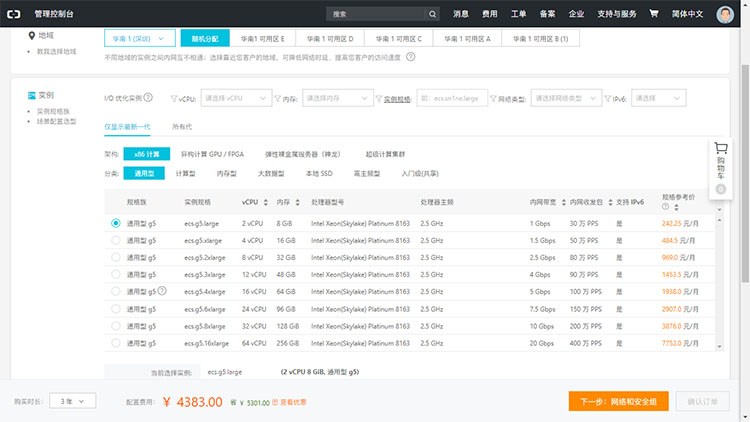Open the 请选择网络类型 dropdown
The width and height of the screenshot is (750, 422).
pos(566,98)
